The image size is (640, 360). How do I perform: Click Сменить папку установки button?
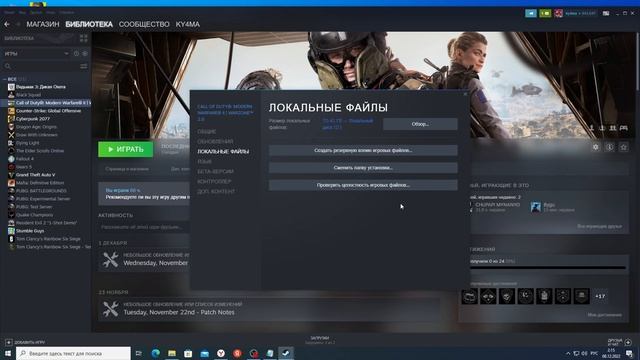[363, 168]
